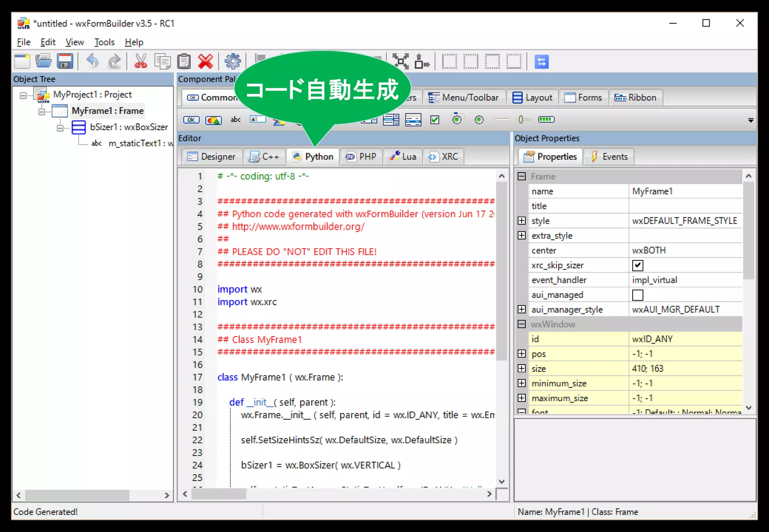This screenshot has width=769, height=532.
Task: Uncheck the xrc_skip_sizer checkbox
Action: [x=638, y=266]
